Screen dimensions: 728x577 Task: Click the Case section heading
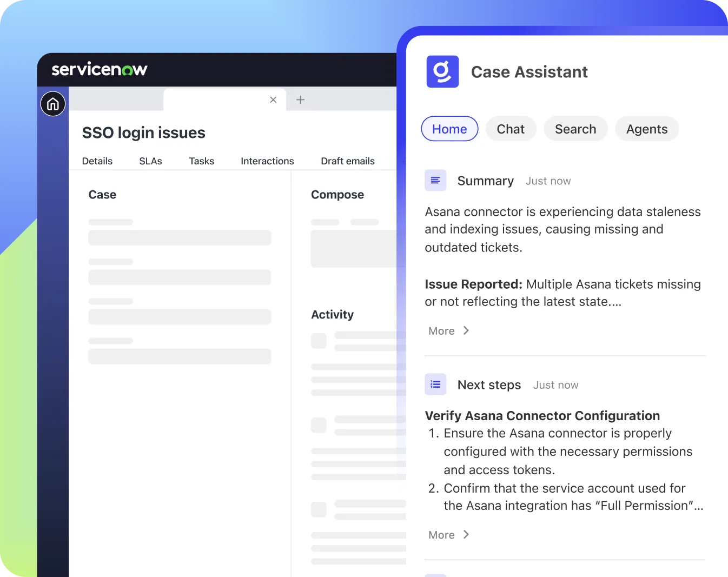tap(102, 195)
